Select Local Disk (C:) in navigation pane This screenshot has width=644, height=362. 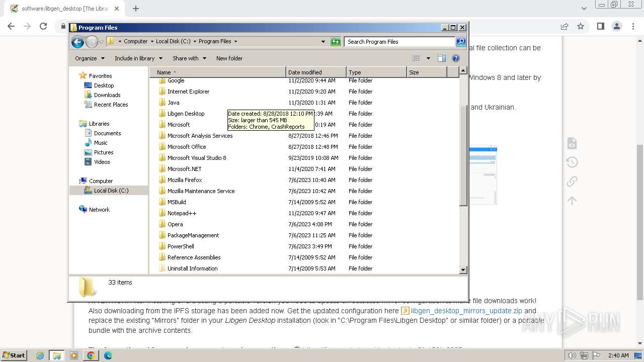pos(111,191)
